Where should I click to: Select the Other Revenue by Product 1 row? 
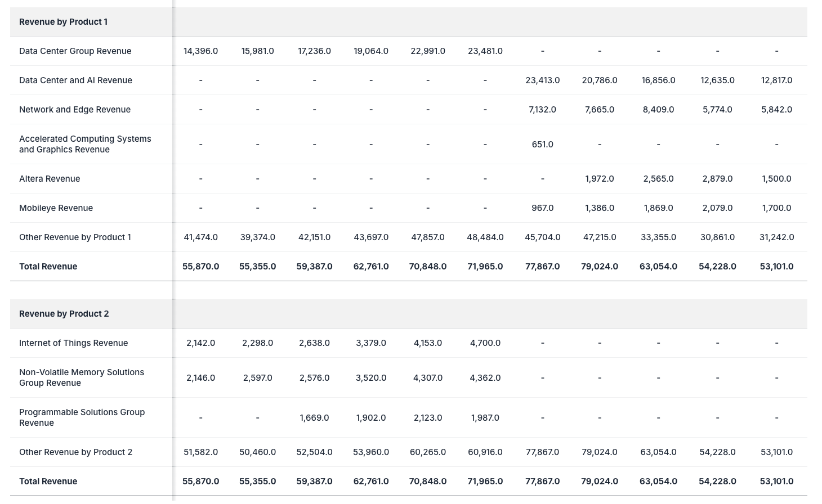pyautogui.click(x=75, y=237)
